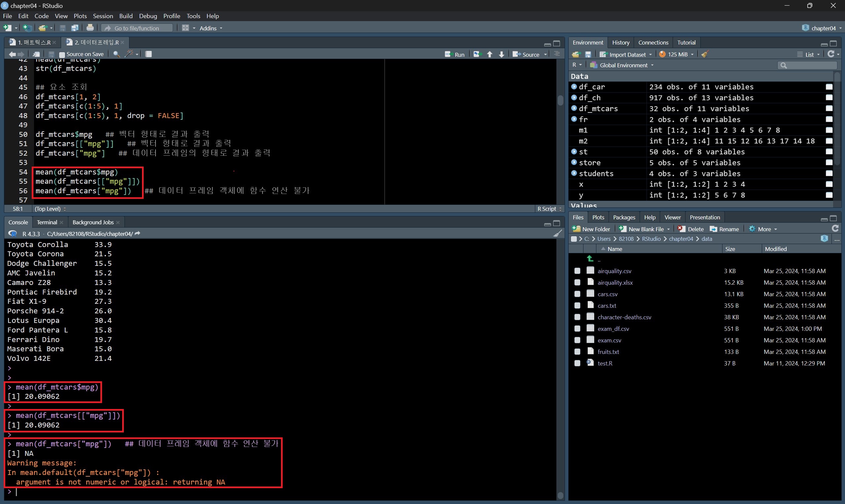Open the airquality.csv file link
Screen dimensions: 845x504
pyautogui.click(x=614, y=271)
